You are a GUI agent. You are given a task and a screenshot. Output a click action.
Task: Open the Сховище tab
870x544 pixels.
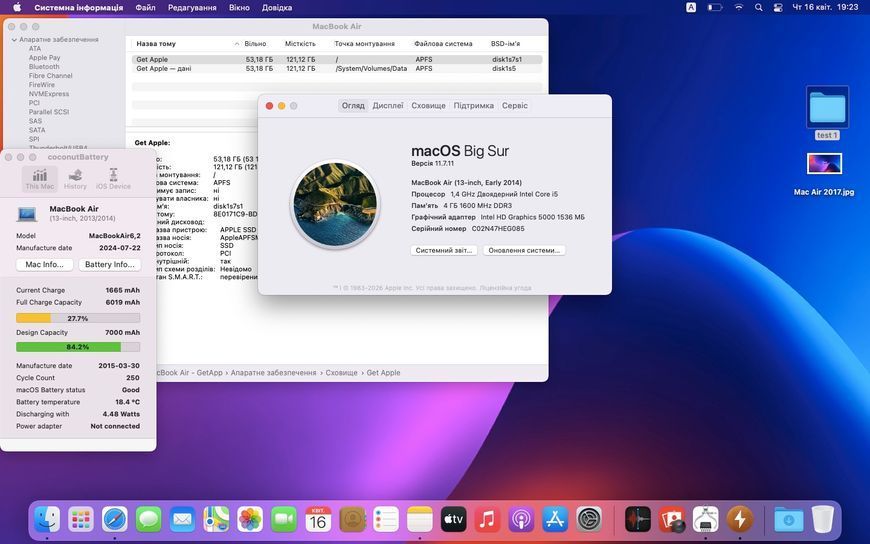tap(428, 105)
